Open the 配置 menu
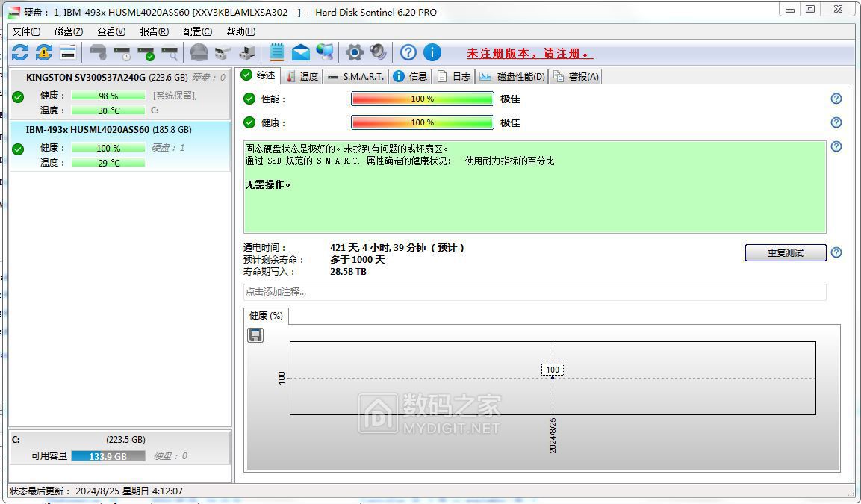The width and height of the screenshot is (861, 504). [x=197, y=31]
